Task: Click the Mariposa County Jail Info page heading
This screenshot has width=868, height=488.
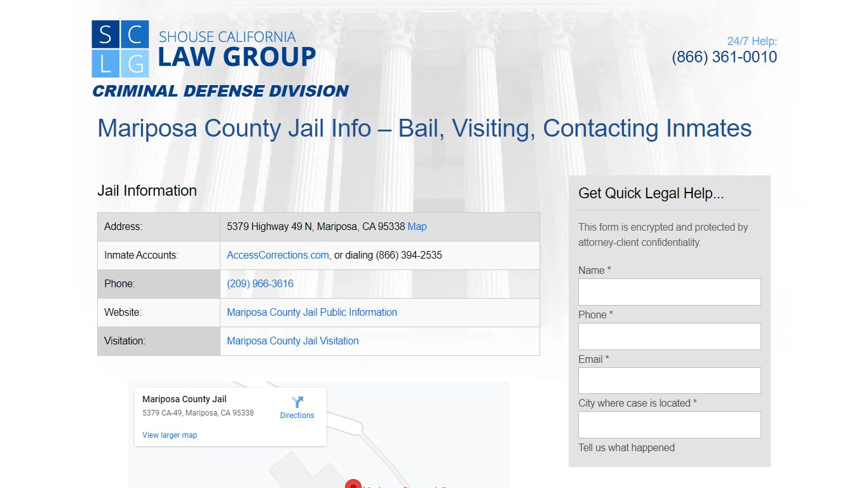Action: 424,128
